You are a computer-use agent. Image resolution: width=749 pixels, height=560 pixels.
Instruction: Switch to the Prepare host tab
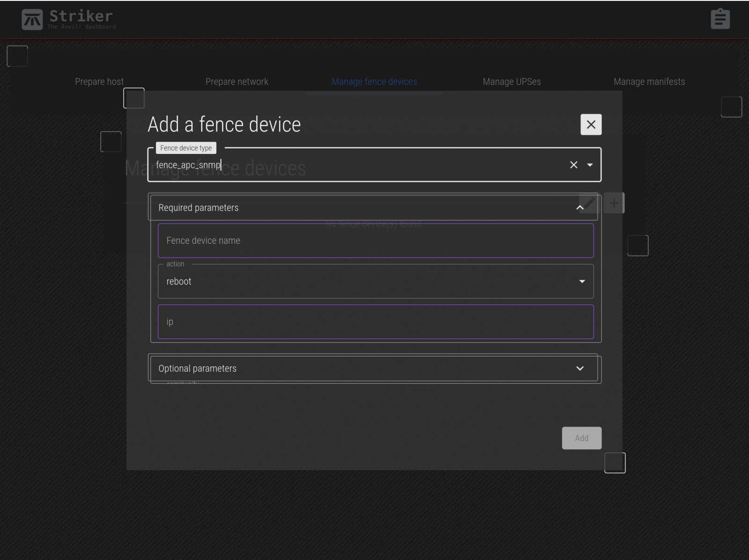point(99,81)
